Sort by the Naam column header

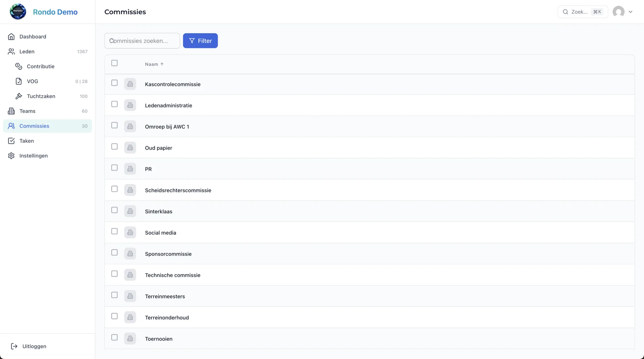(x=154, y=64)
